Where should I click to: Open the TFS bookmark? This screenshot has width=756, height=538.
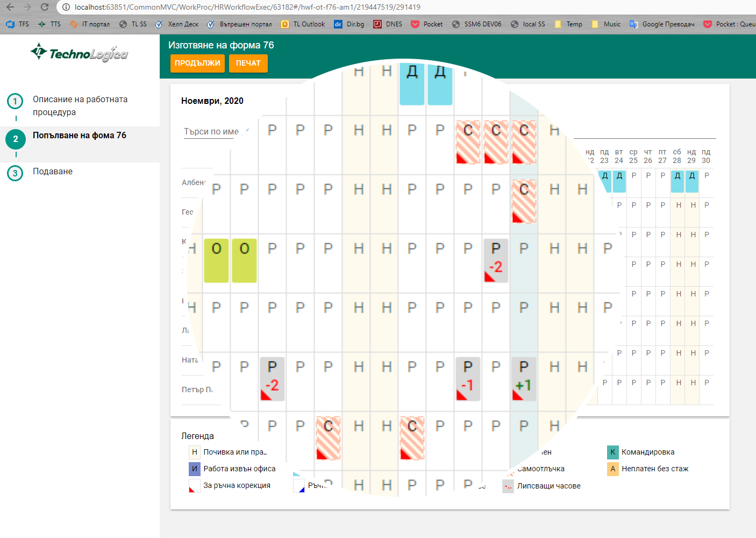(18, 24)
